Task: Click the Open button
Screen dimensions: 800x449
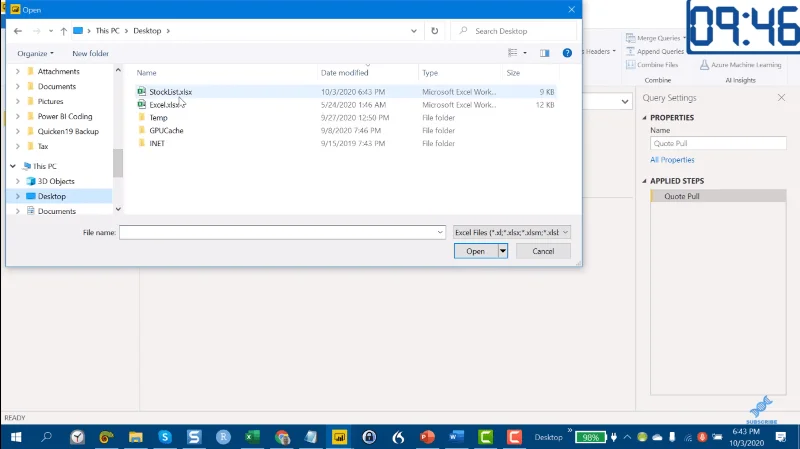Action: (x=476, y=251)
